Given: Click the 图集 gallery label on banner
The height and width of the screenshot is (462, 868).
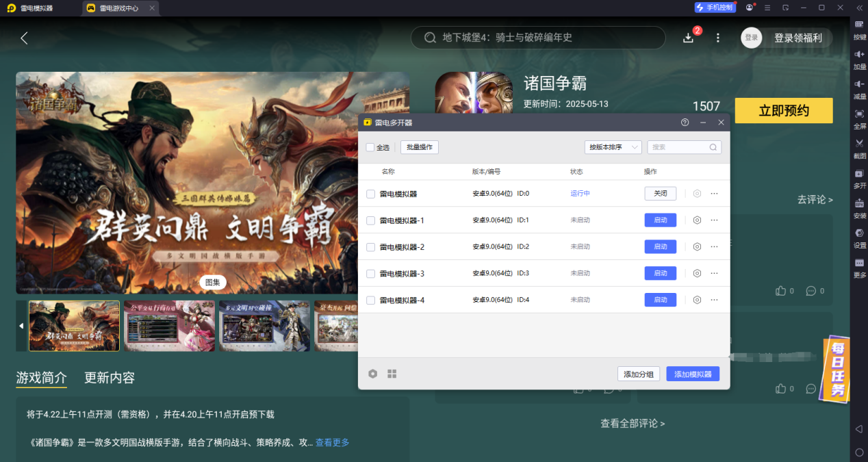Looking at the screenshot, I should click(x=213, y=282).
